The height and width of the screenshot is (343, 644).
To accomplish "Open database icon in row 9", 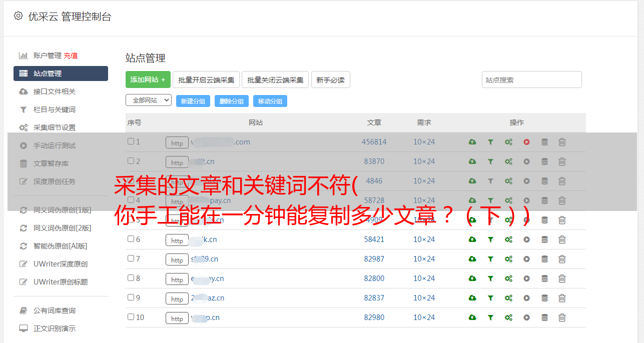I will coord(544,298).
